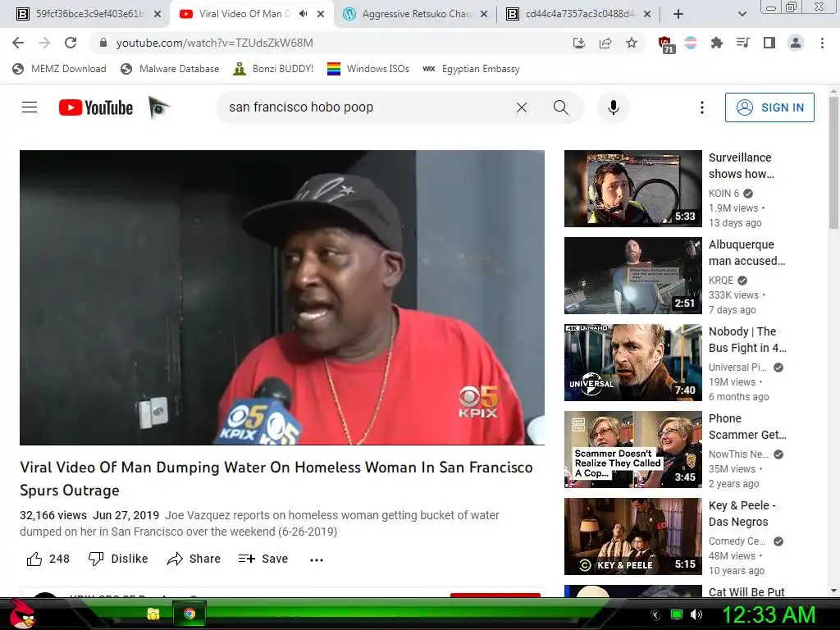This screenshot has width=840, height=630.
Task: Open Windows ISOs bookmark
Action: [368, 69]
